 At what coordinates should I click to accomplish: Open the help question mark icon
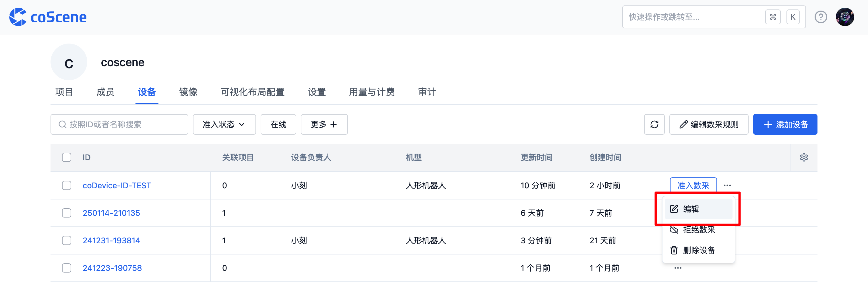click(x=821, y=17)
